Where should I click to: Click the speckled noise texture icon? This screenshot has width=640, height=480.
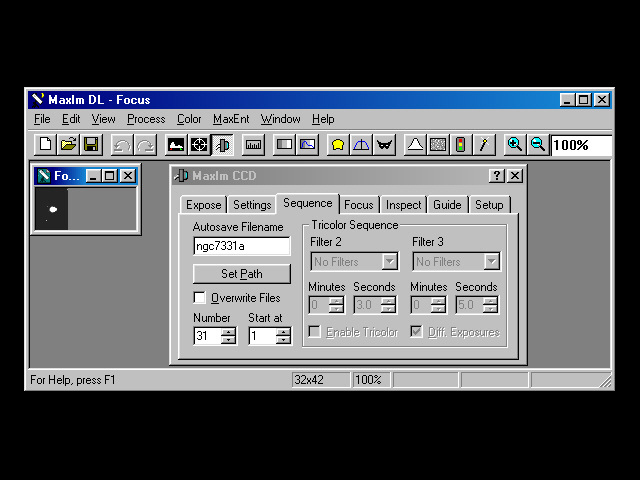pyautogui.click(x=438, y=145)
